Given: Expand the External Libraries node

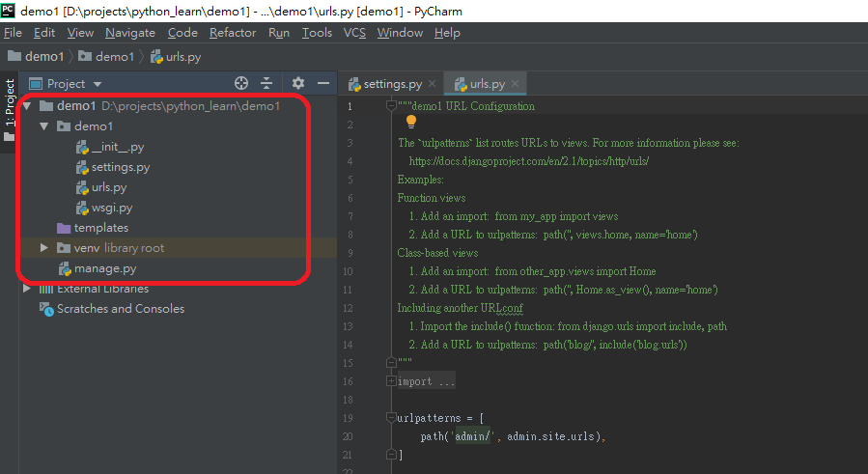Looking at the screenshot, I should [x=26, y=289].
